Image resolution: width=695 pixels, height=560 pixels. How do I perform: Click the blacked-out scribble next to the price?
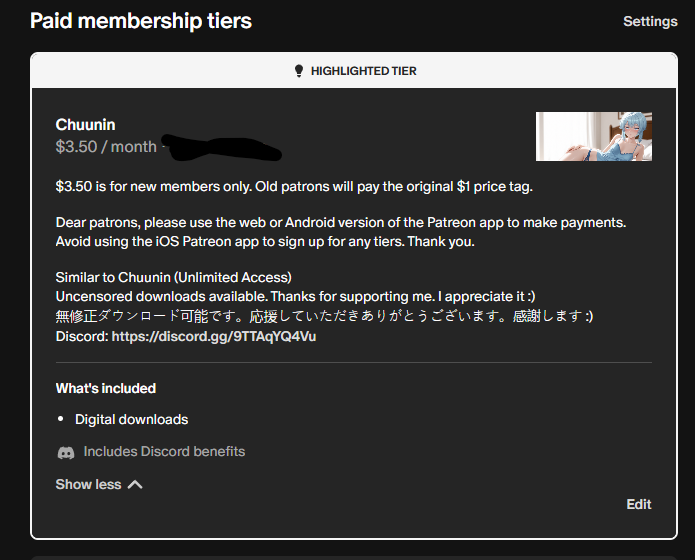coord(222,147)
